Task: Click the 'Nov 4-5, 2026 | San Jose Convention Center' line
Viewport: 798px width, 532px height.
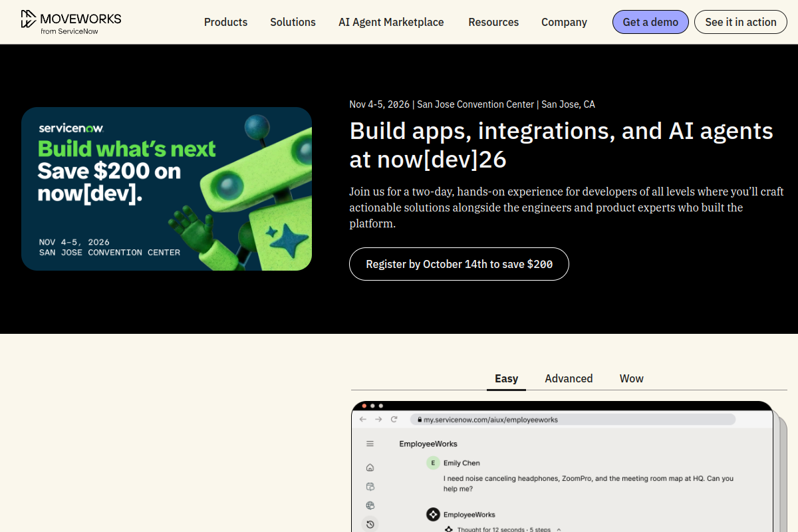Action: click(x=472, y=104)
